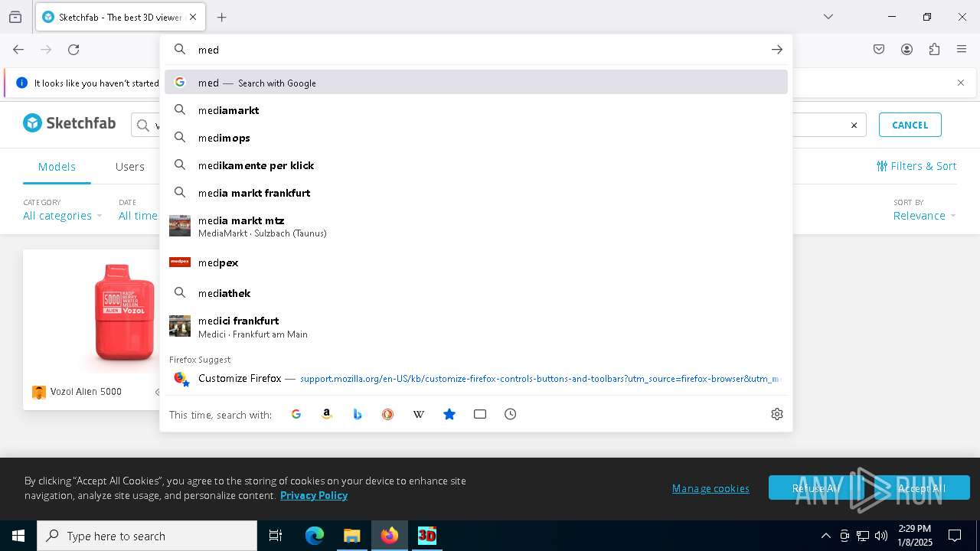Open the Firefox View icon
The image size is (980, 551).
pyautogui.click(x=15, y=17)
